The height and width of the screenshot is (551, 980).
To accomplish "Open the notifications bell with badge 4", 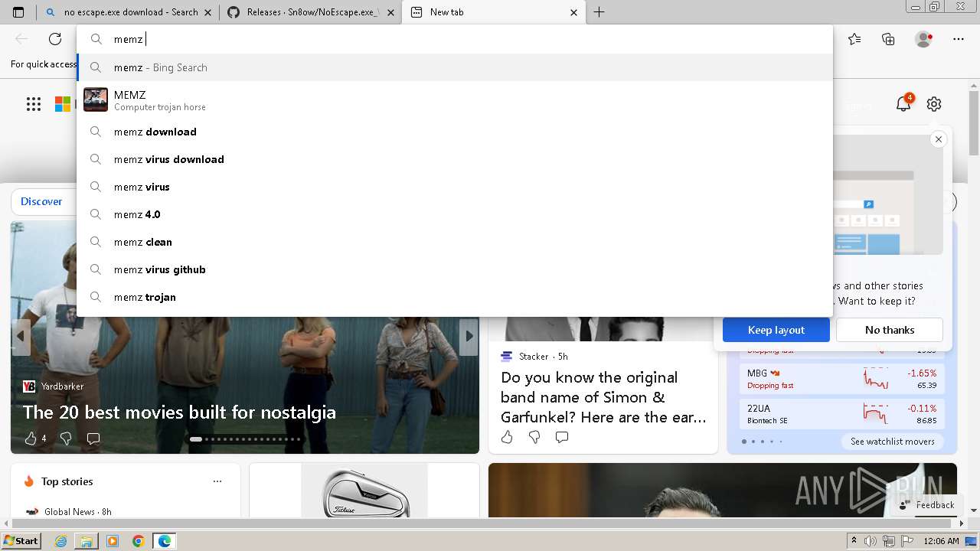I will pos(904,103).
